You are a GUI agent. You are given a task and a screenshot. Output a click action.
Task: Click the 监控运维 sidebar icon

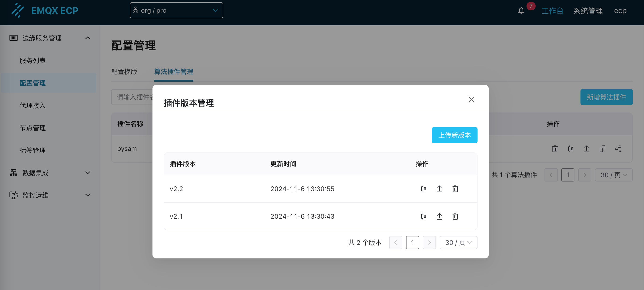(14, 195)
